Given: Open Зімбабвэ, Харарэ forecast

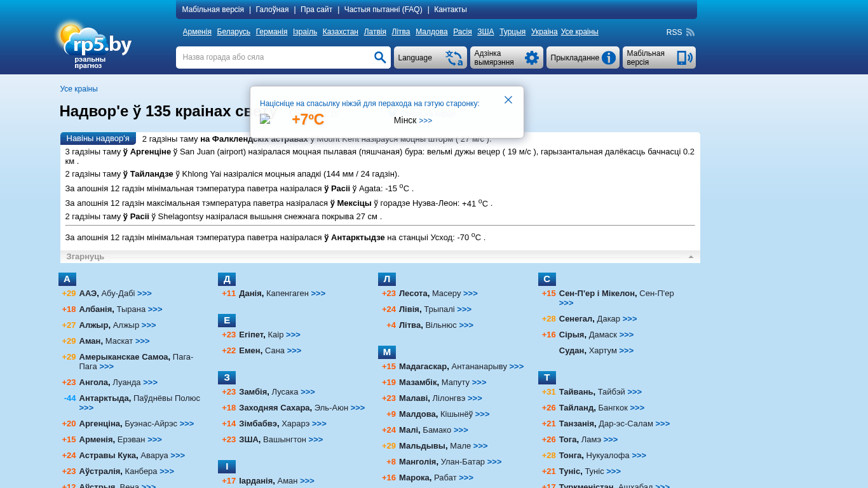Looking at the screenshot, I should pyautogui.click(x=283, y=424).
